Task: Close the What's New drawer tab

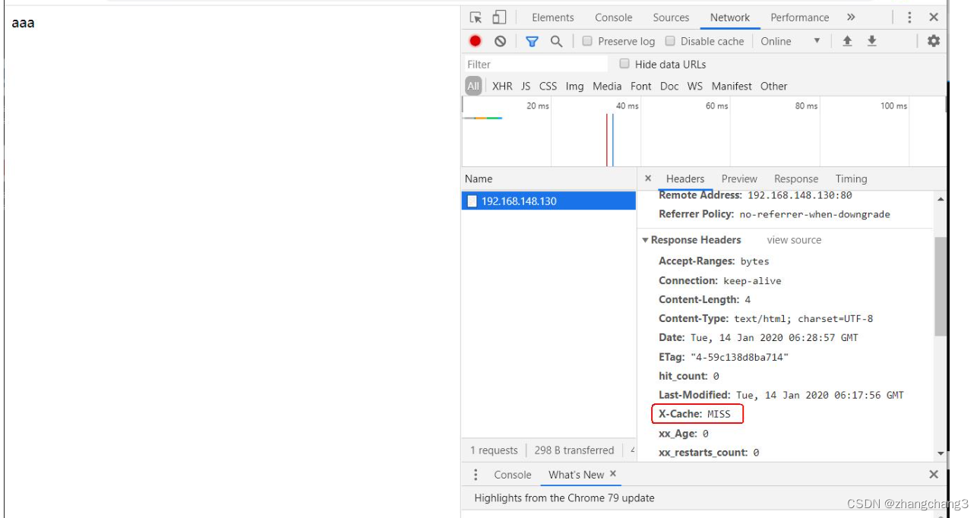Action: click(x=613, y=474)
